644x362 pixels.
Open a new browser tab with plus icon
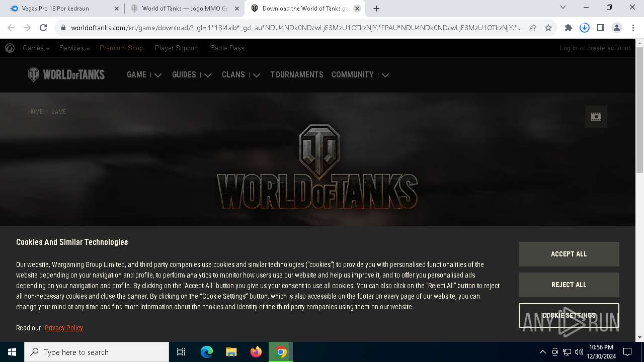[376, 9]
